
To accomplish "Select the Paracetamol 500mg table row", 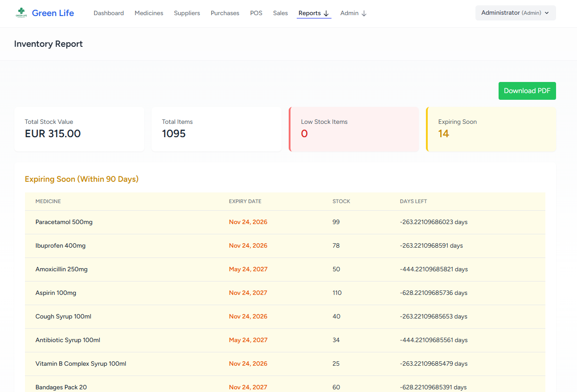I will 285,222.
